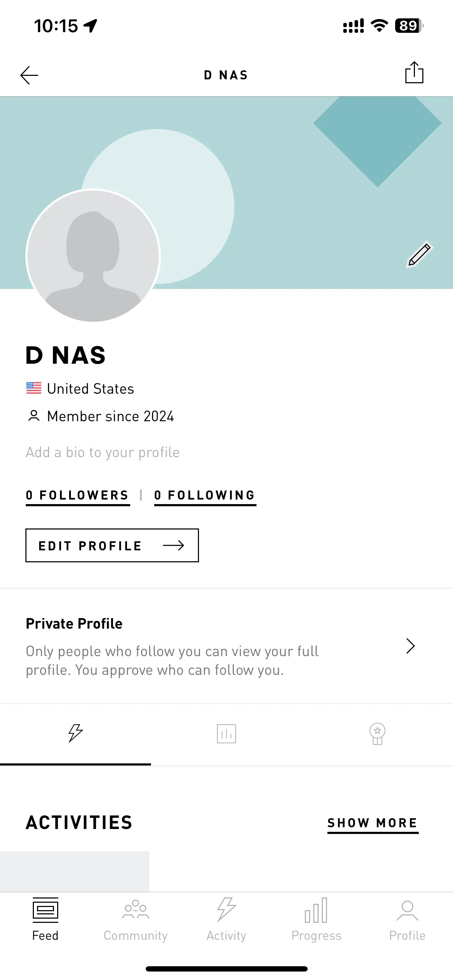Open the Private Profile description row

[226, 646]
